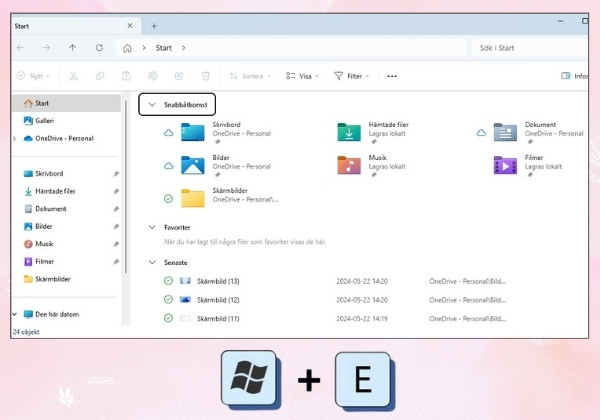600x420 pixels.
Task: Select the Skärmbilder yellow folder icon
Action: click(192, 198)
